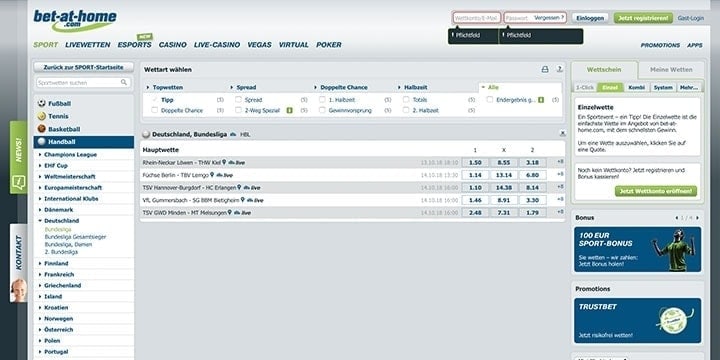The height and width of the screenshot is (360, 720).
Task: Click Jetzt registrieren! button
Action: [x=643, y=18]
